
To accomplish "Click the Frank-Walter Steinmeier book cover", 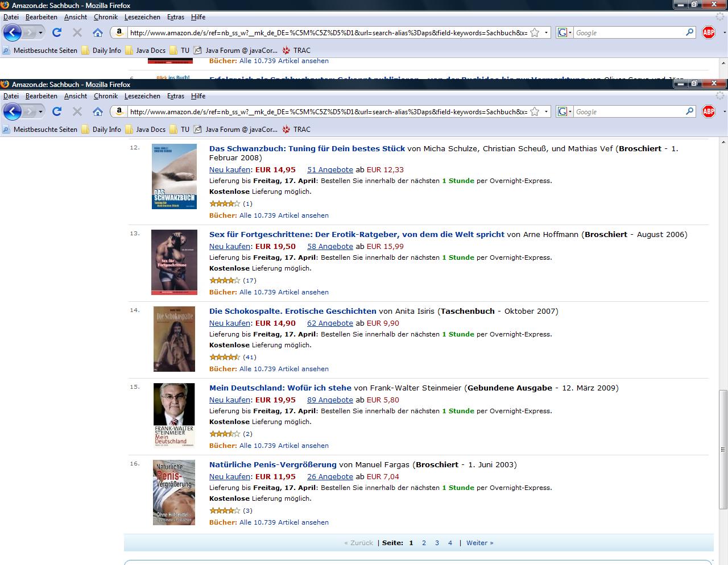I will point(174,416).
